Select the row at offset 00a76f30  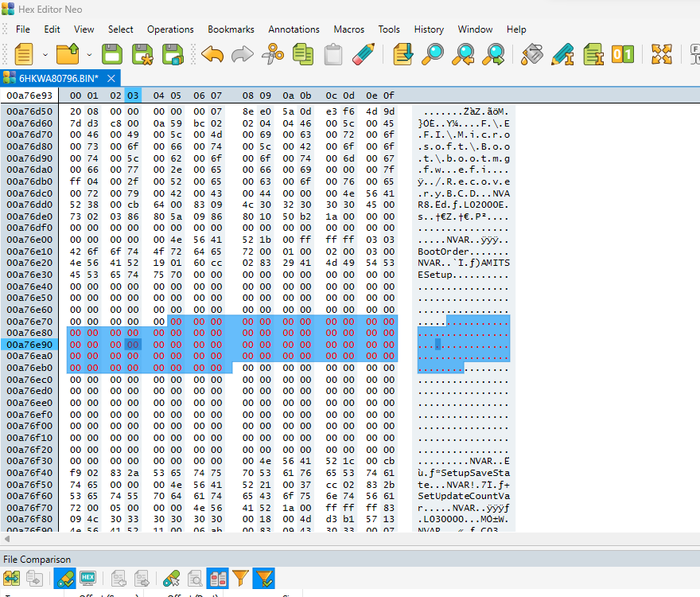(30, 461)
